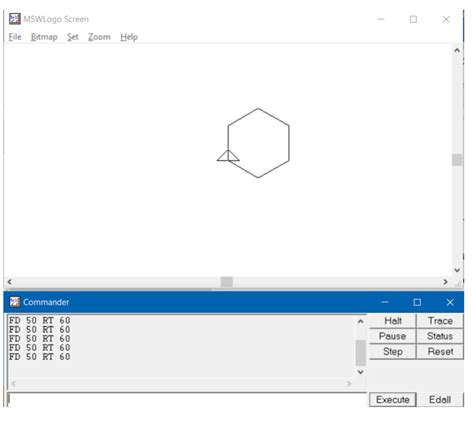Click the turtle triangle on the canvas

pyautogui.click(x=228, y=156)
